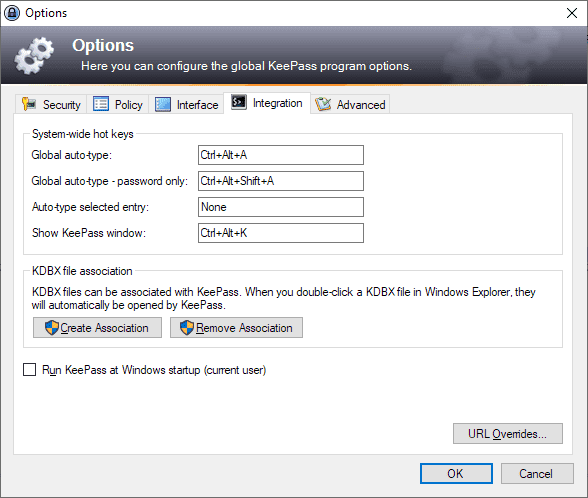Click 'Global auto-type - password only:' label
The width and height of the screenshot is (588, 498).
point(110,181)
